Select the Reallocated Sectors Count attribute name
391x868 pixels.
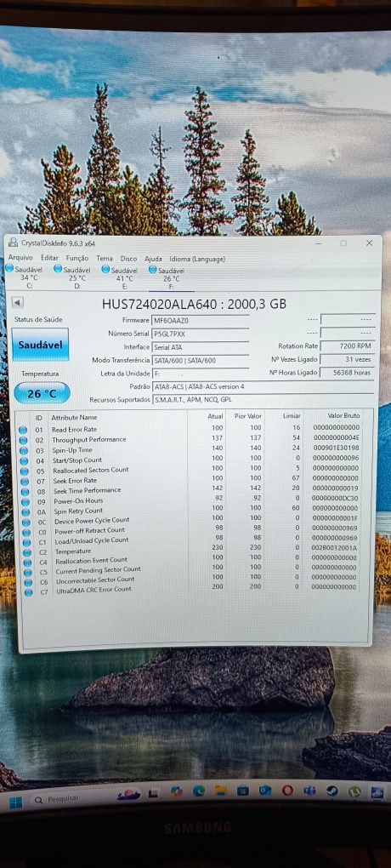[x=91, y=470]
